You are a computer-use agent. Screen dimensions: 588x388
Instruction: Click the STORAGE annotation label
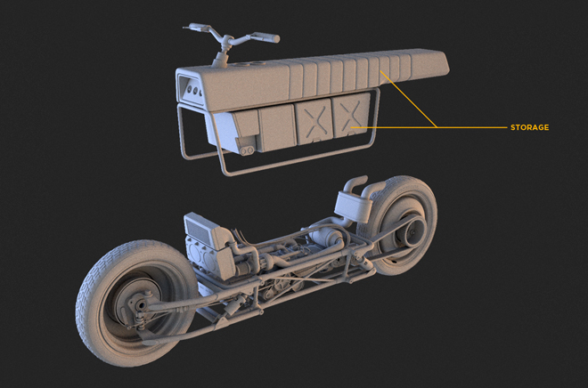pyautogui.click(x=529, y=127)
